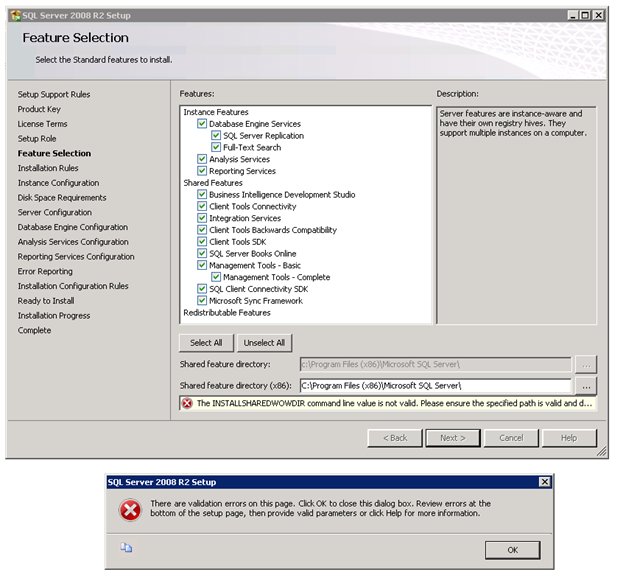Viewport: 625px width, 588px height.
Task: Click disabled browse button for Shared feature directory
Action: 586,364
